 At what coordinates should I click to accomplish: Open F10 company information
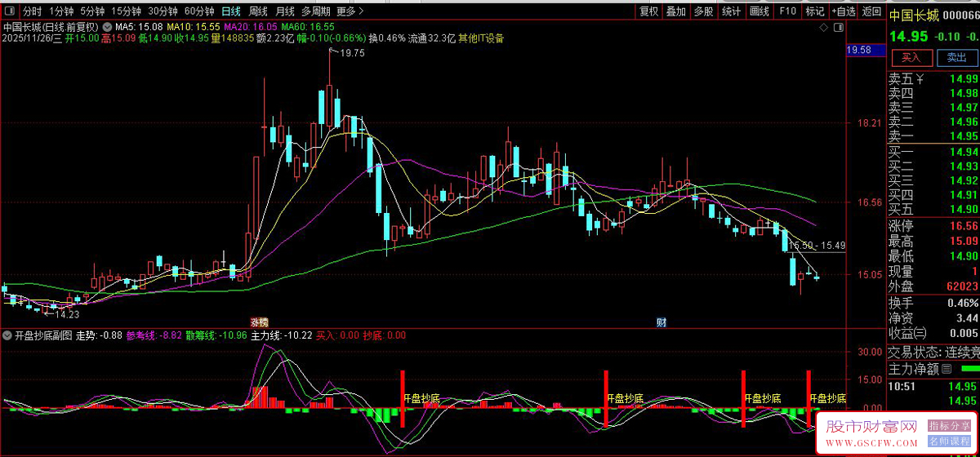[787, 11]
